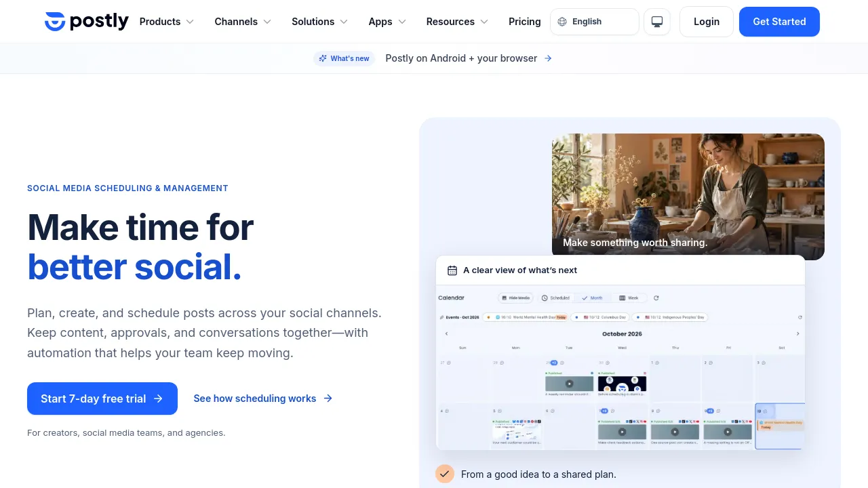Play the video on the October 8 post
The image size is (868, 488).
point(675,432)
